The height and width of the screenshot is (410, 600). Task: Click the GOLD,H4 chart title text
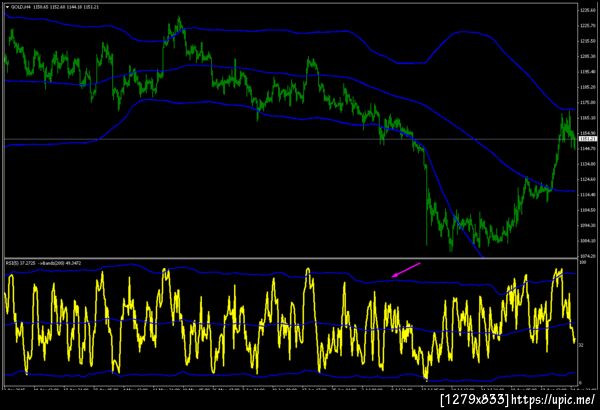point(21,7)
